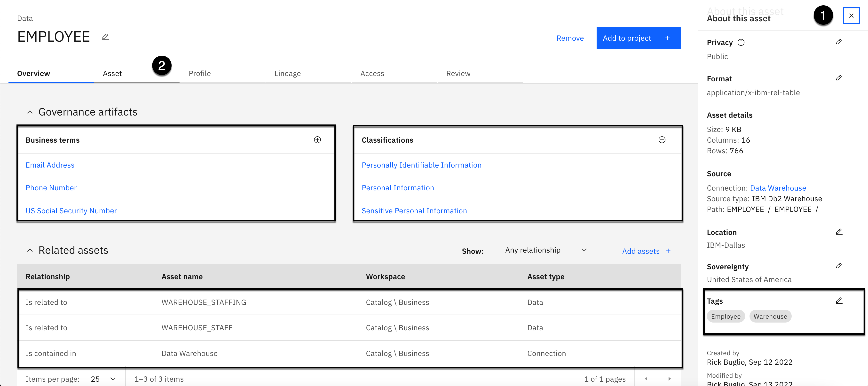Click the Warehouse tag chip
Viewport: 868px width, 386px height.
pos(770,317)
